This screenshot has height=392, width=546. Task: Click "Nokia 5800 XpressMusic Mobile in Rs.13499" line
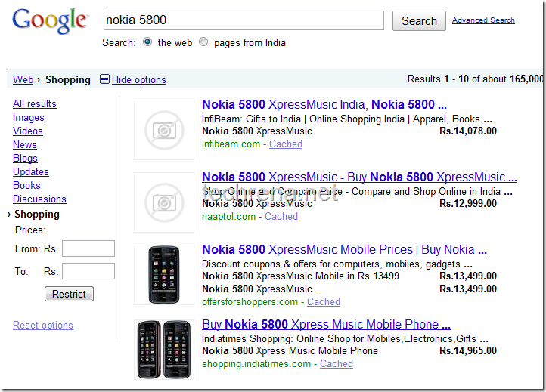click(x=300, y=276)
